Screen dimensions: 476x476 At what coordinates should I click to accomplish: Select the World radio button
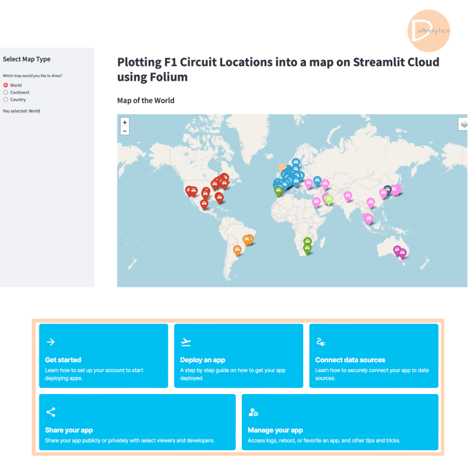pos(5,85)
